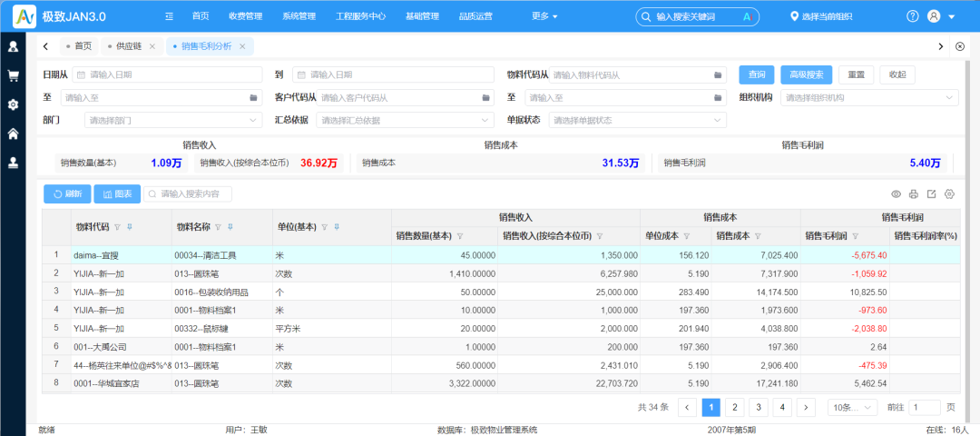980x436 pixels.
Task: Go to the next page arrow
Action: click(x=807, y=407)
